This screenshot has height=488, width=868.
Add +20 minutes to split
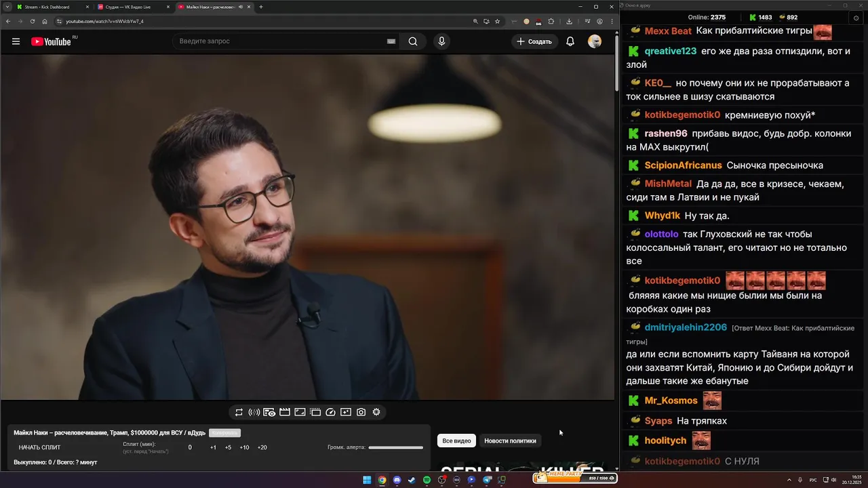point(262,447)
